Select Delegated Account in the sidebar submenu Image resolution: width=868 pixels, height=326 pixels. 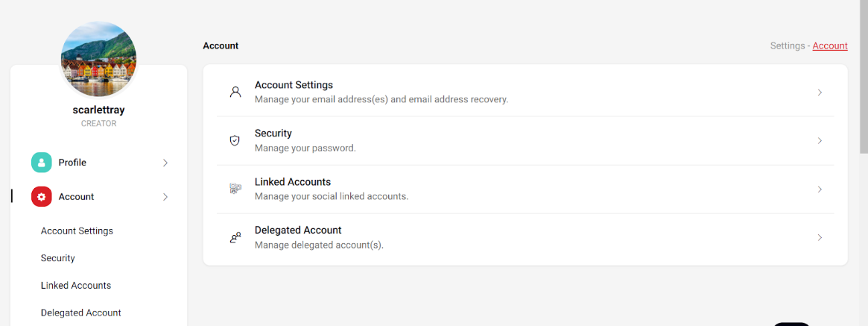coord(80,313)
